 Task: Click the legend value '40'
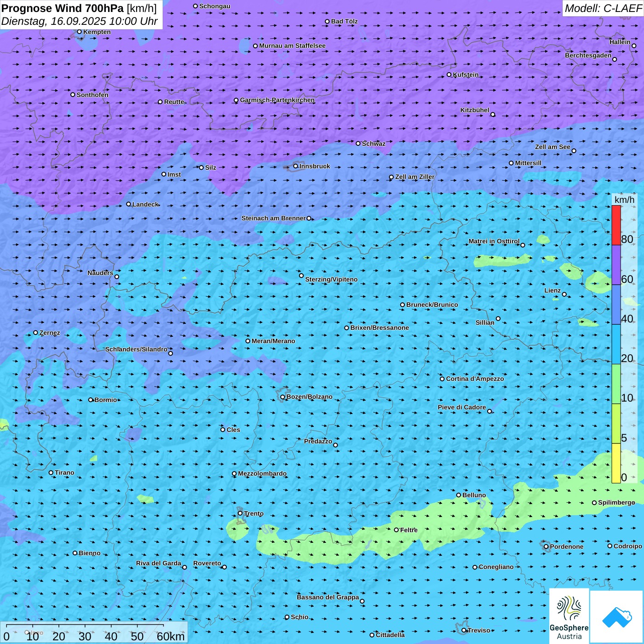coord(627,319)
